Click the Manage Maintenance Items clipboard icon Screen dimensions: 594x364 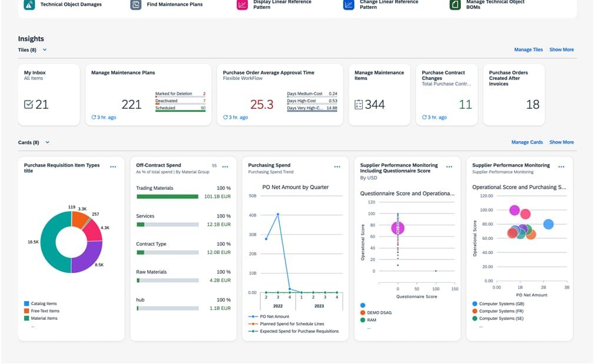point(359,105)
